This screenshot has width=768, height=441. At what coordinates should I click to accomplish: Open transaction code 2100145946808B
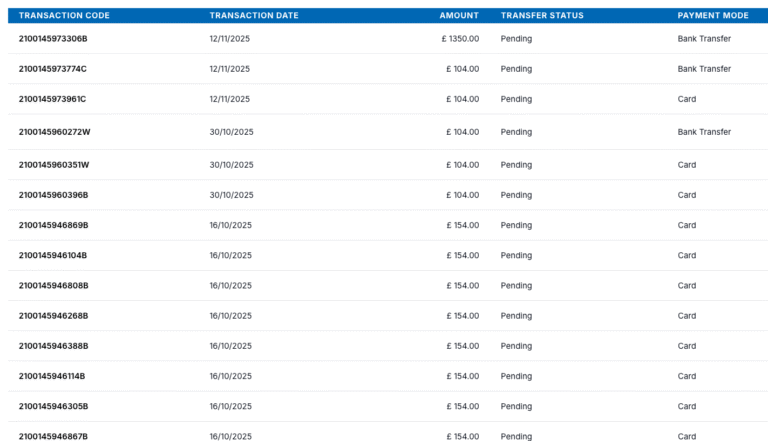[53, 285]
